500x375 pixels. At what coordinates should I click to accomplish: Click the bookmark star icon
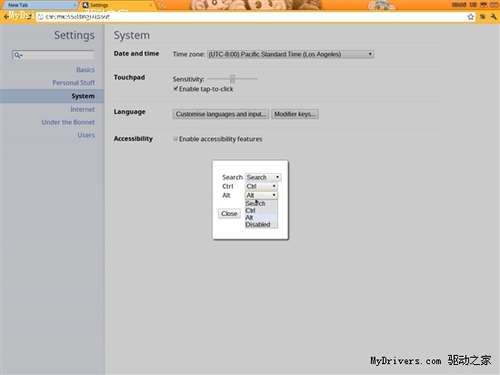470,17
